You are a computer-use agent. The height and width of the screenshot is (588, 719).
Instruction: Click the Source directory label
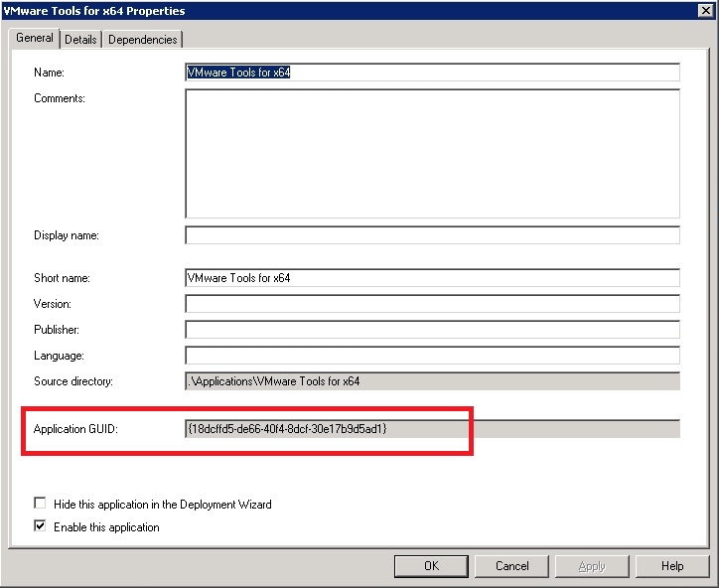coord(73,381)
